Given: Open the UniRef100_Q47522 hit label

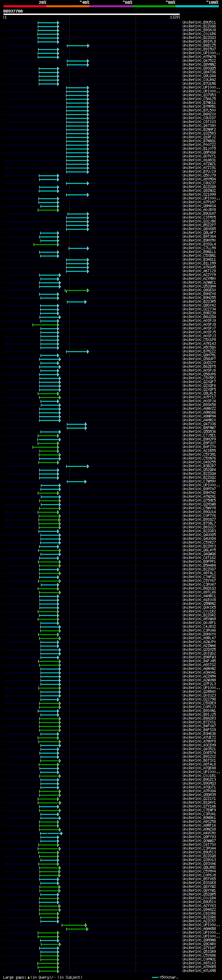Looking at the screenshot, I should click(199, 61).
